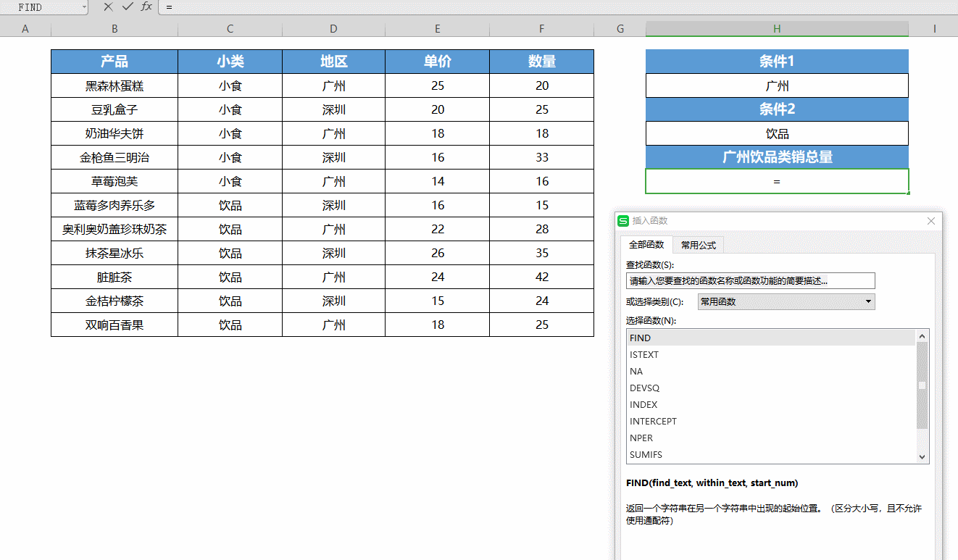Select column A header
The width and height of the screenshot is (958, 560).
[25, 29]
